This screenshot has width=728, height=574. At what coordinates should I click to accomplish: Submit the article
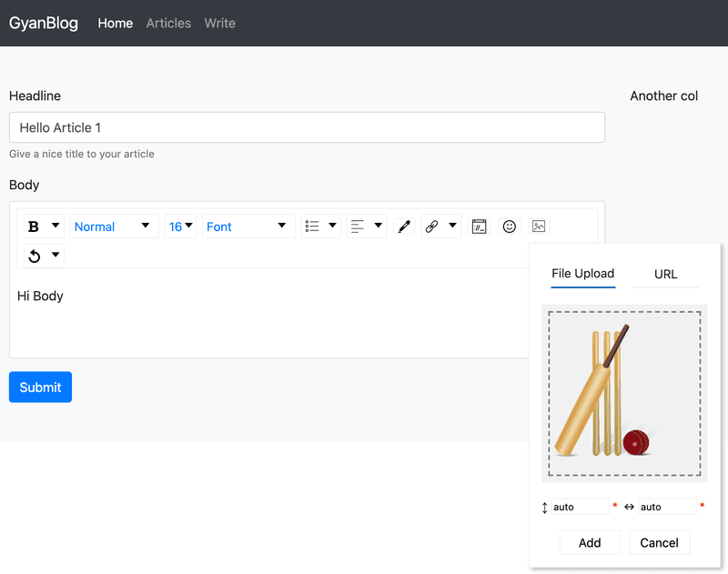click(40, 387)
